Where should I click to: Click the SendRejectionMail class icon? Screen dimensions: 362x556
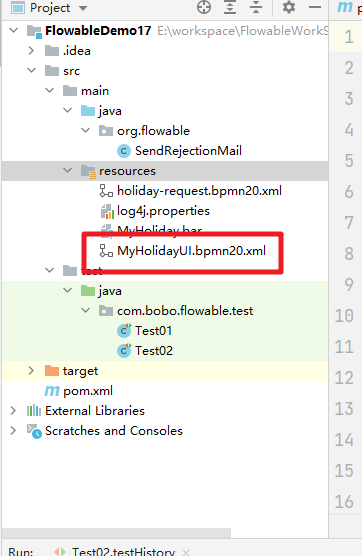(124, 151)
